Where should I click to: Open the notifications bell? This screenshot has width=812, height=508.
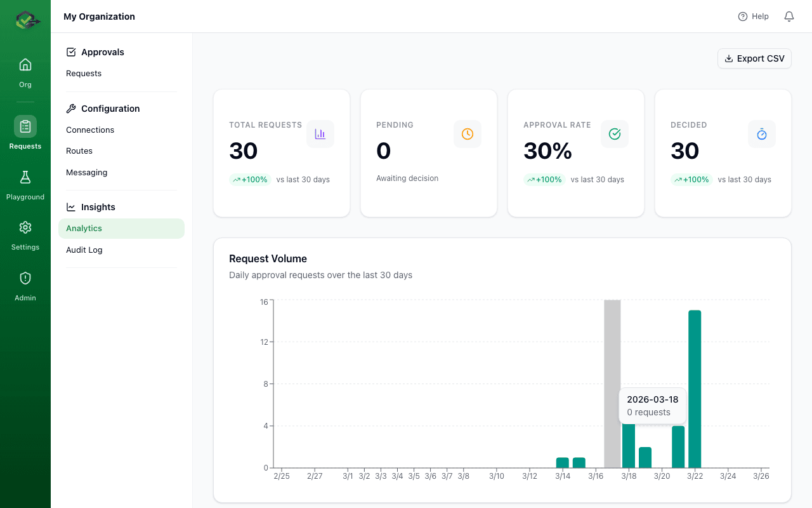coord(789,16)
